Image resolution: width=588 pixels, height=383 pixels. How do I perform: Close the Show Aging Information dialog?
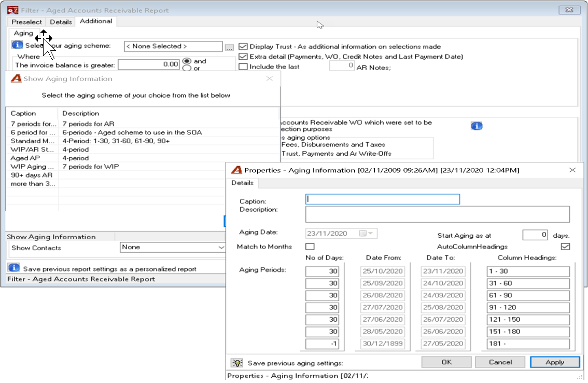coord(269,78)
